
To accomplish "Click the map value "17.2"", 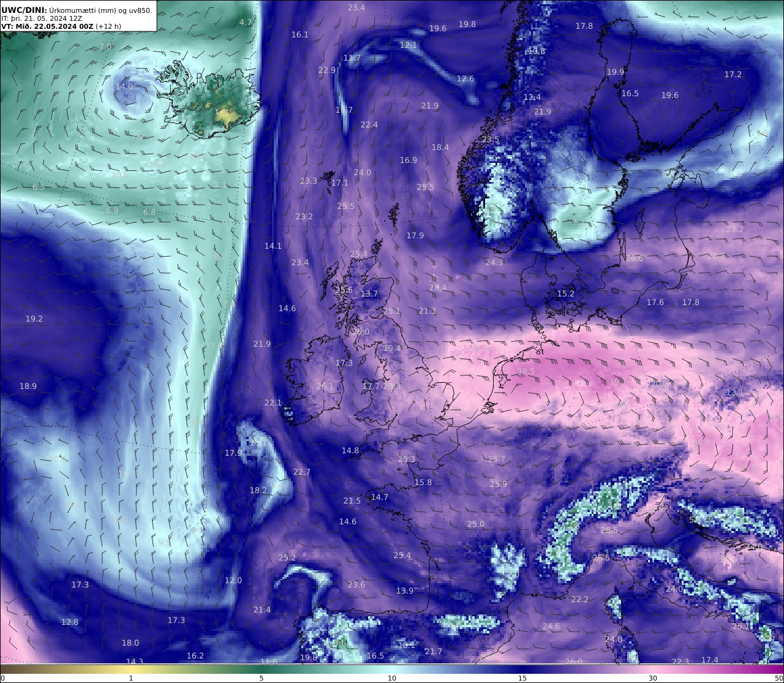I will [x=733, y=75].
